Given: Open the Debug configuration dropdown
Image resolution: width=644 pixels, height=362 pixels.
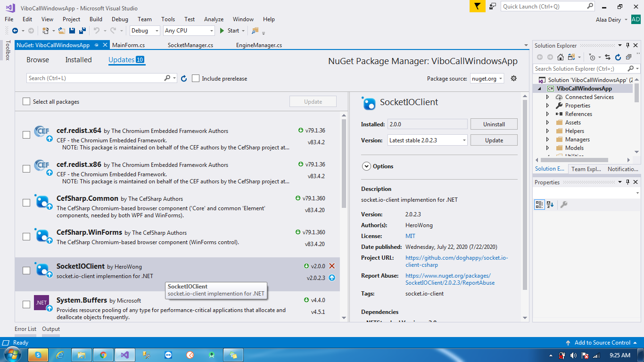Looking at the screenshot, I should point(145,31).
